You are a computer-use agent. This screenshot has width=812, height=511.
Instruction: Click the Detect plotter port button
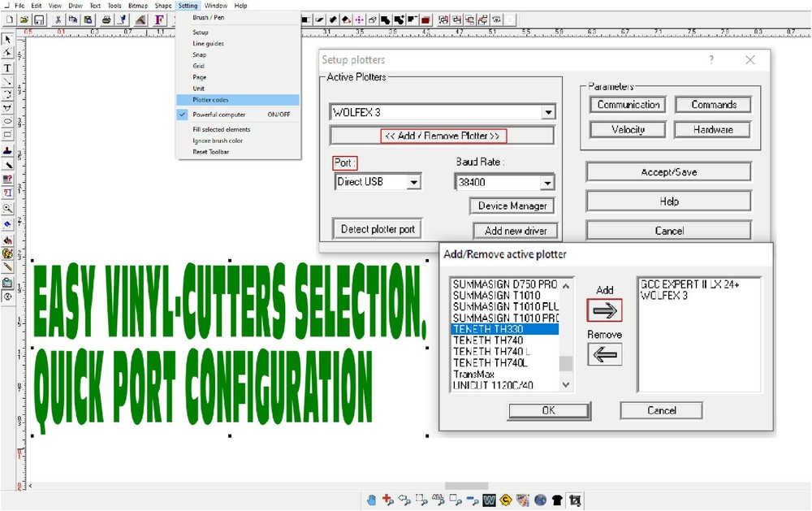[377, 228]
